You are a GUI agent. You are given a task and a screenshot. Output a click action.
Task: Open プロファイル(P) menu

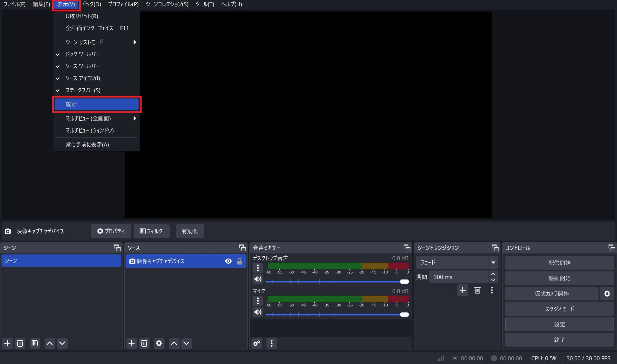point(123,4)
